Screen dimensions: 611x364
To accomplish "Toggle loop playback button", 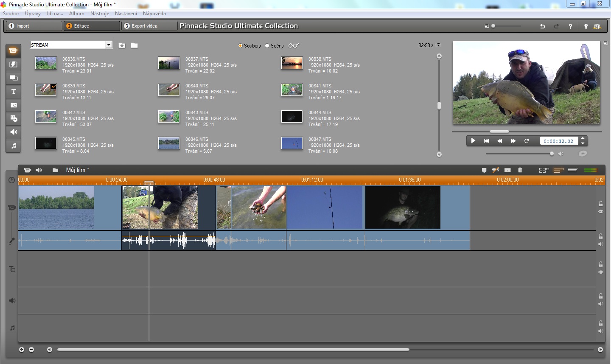I will (527, 141).
